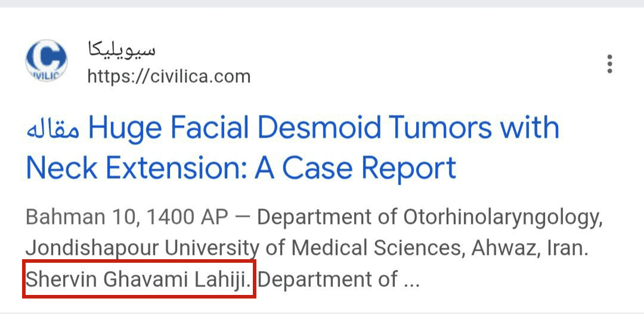Click the highlighted name Shervin Ghavami Lahiji

click(x=139, y=279)
